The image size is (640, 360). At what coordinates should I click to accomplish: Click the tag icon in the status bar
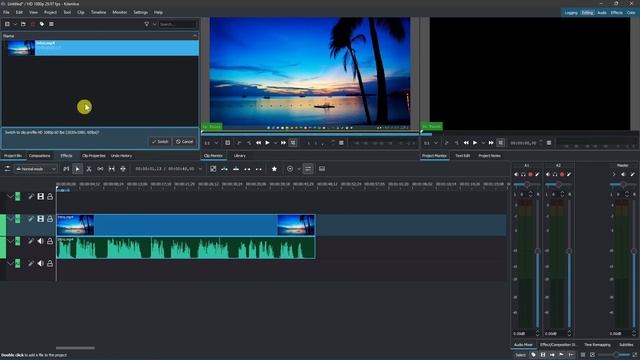(x=533, y=355)
